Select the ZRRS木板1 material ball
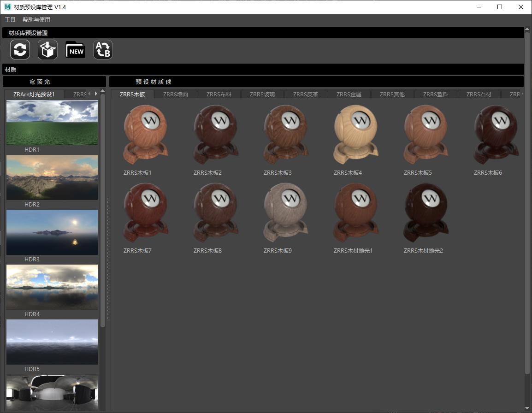Image resolution: width=532 pixels, height=413 pixels. pyautogui.click(x=145, y=135)
